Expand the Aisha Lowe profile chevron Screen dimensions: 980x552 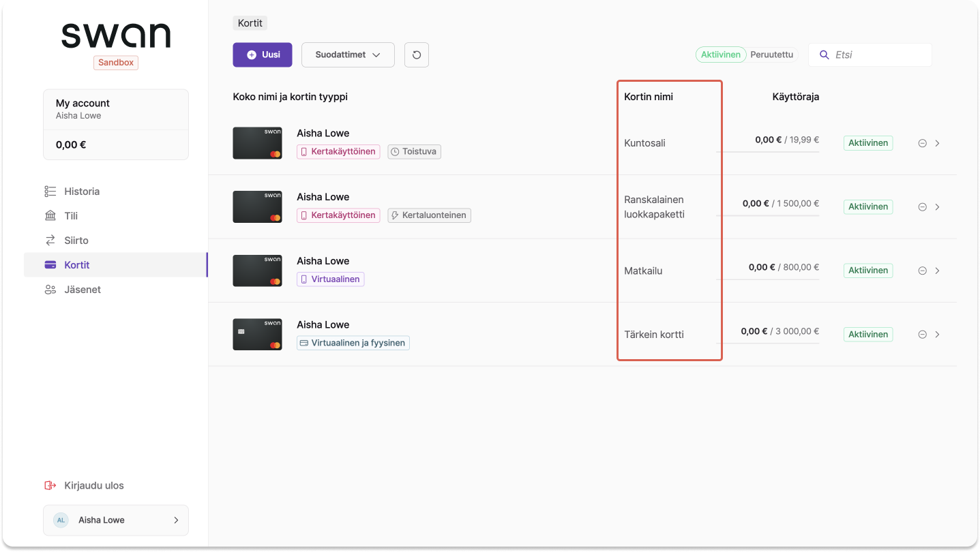(x=176, y=520)
